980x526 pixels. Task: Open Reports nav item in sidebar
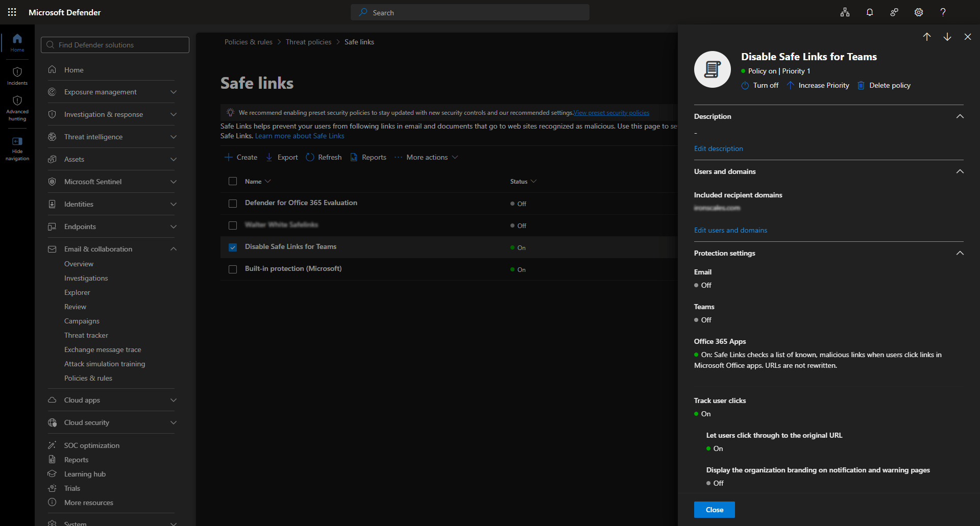click(x=76, y=460)
